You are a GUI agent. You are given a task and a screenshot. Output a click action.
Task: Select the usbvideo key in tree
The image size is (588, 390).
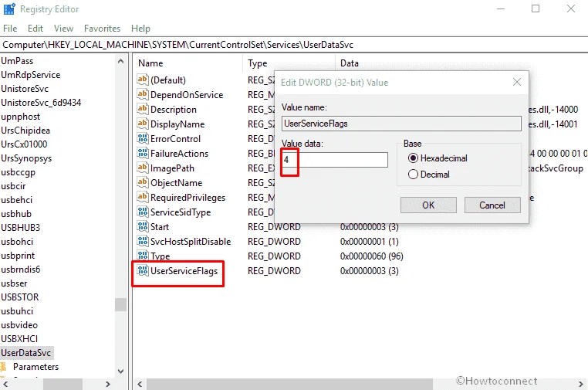tap(19, 324)
